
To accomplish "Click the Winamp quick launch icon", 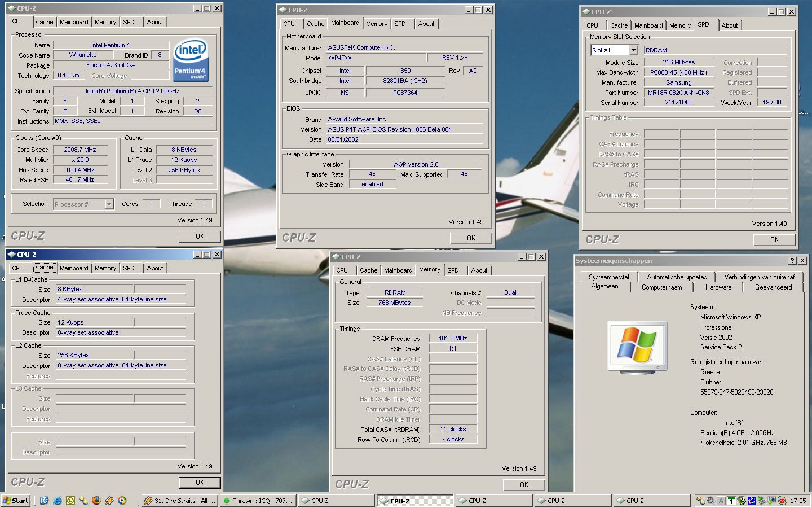I will [109, 501].
